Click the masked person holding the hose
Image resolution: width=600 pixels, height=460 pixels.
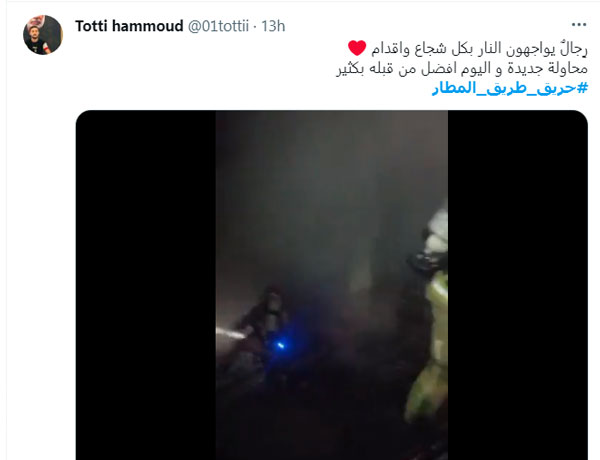pos(264,321)
